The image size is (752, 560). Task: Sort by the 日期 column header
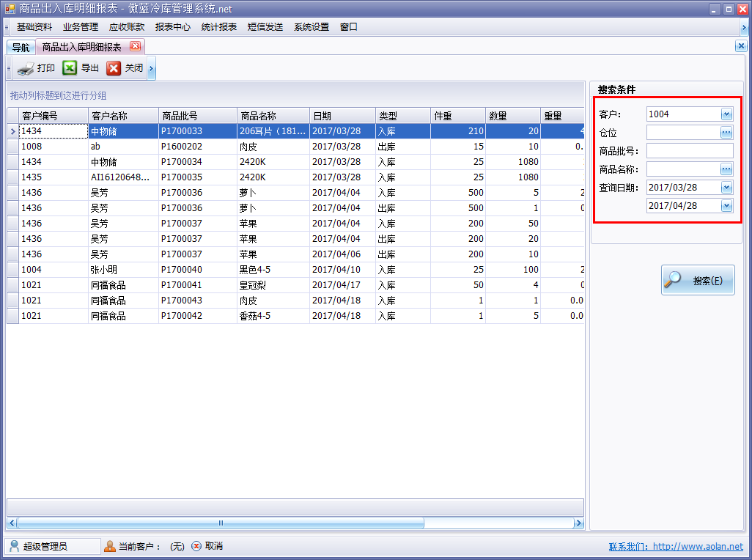(342, 116)
